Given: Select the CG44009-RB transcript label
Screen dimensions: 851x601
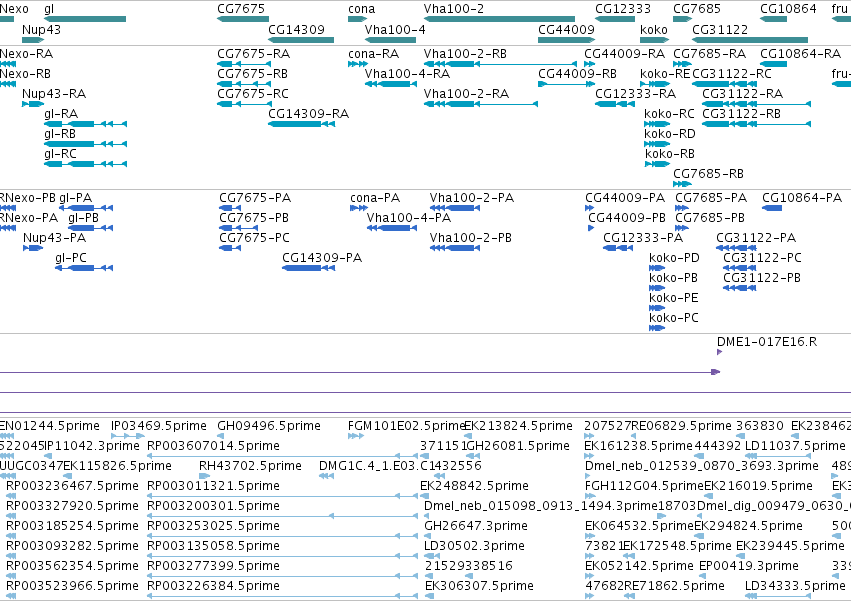Looking at the screenshot, I should 577,74.
